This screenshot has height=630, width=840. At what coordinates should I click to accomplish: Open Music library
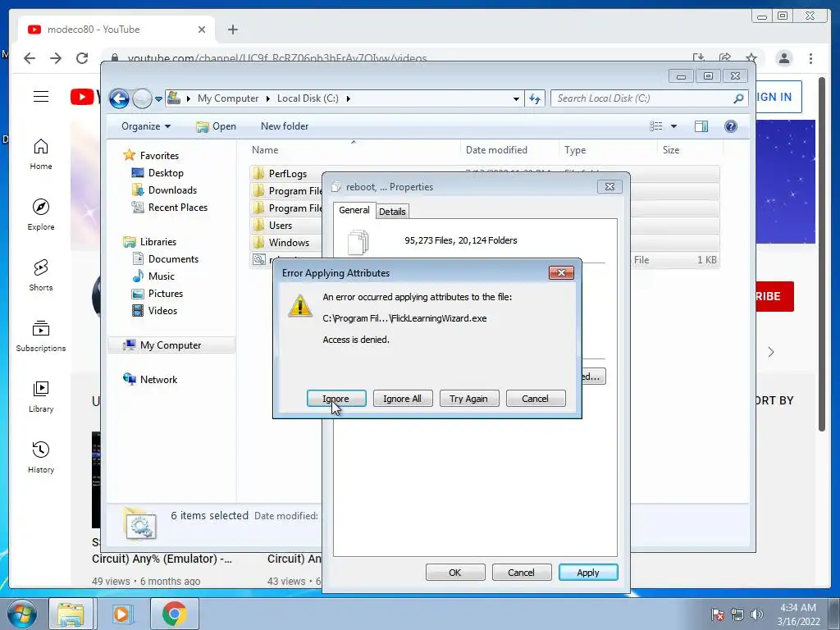click(x=161, y=276)
